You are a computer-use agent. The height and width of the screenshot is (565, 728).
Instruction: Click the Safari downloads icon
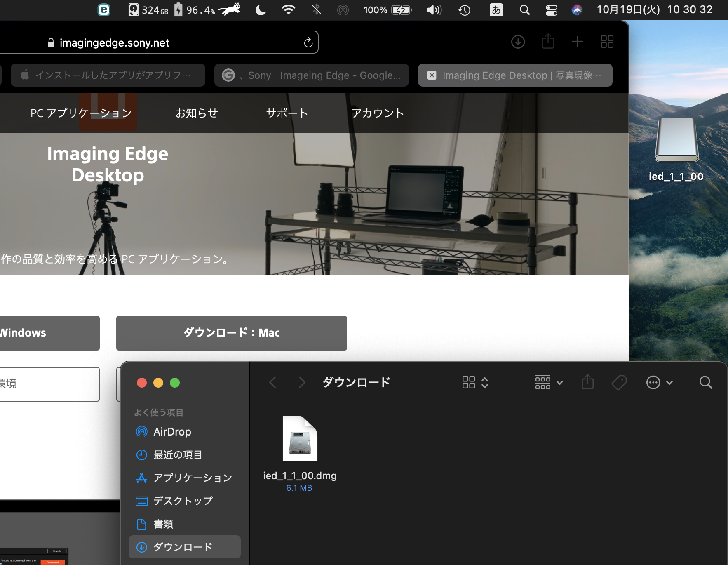point(518,42)
